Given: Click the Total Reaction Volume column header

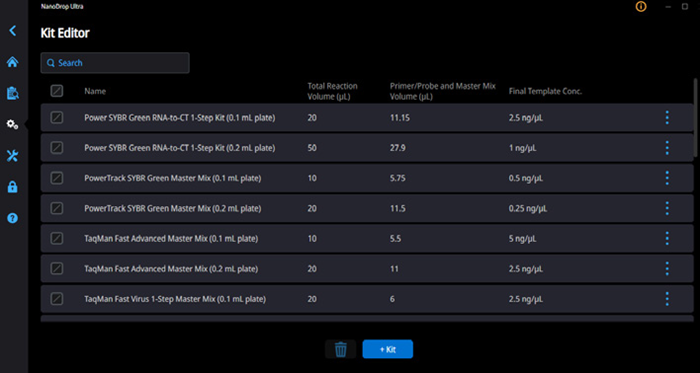Looking at the screenshot, I should 333,91.
